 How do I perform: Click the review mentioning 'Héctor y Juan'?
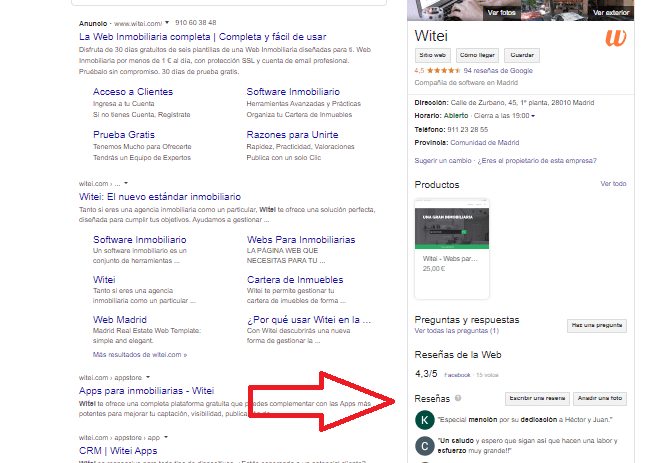pyautogui.click(x=525, y=420)
